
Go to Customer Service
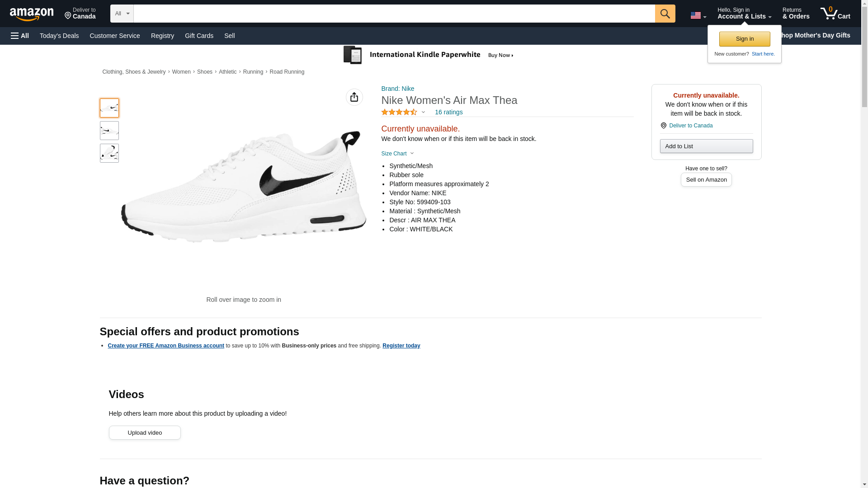115,36
